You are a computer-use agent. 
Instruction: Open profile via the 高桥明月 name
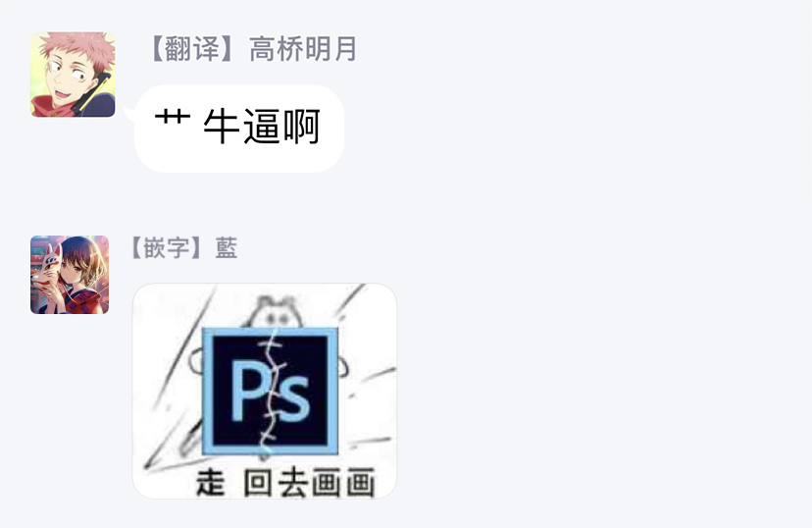(303, 49)
